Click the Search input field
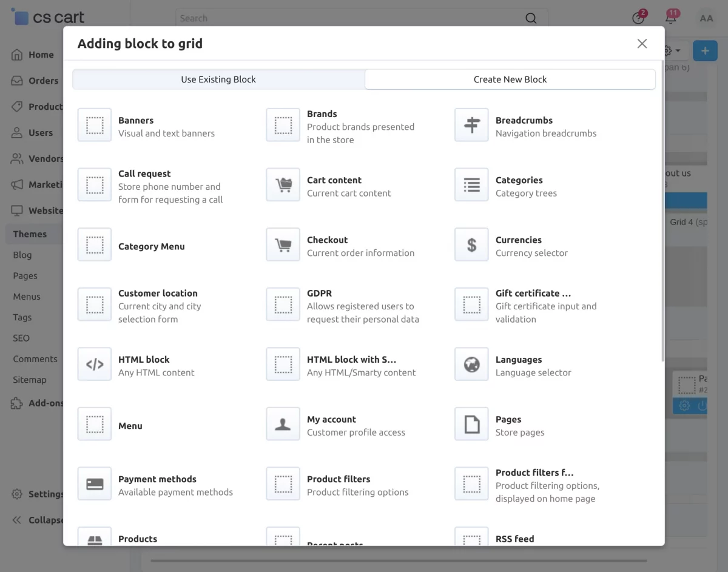This screenshot has width=728, height=572. 362,18
